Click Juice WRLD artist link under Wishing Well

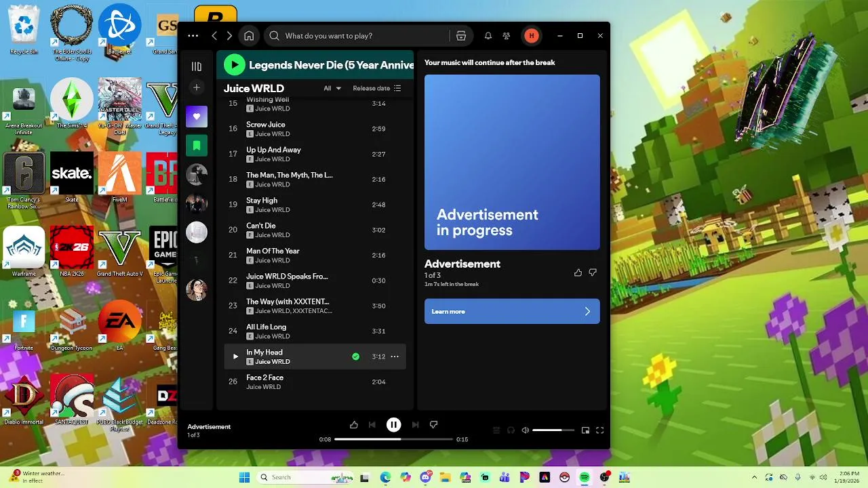click(x=273, y=108)
